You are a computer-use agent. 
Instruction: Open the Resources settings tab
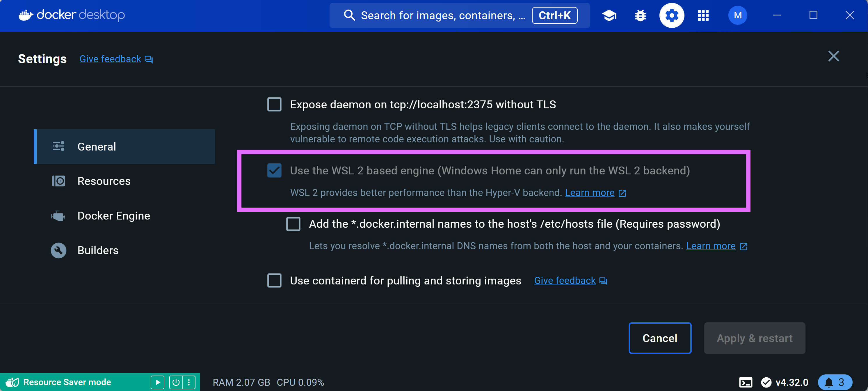pyautogui.click(x=124, y=181)
